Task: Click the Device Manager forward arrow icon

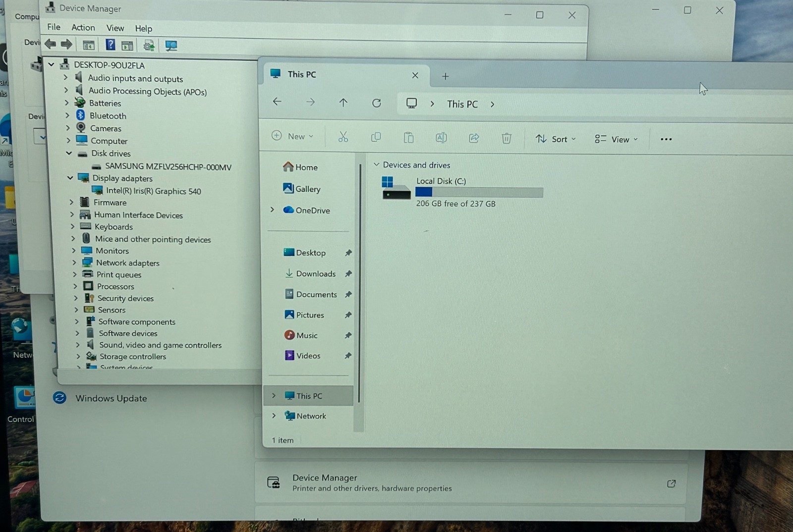Action: coord(66,45)
